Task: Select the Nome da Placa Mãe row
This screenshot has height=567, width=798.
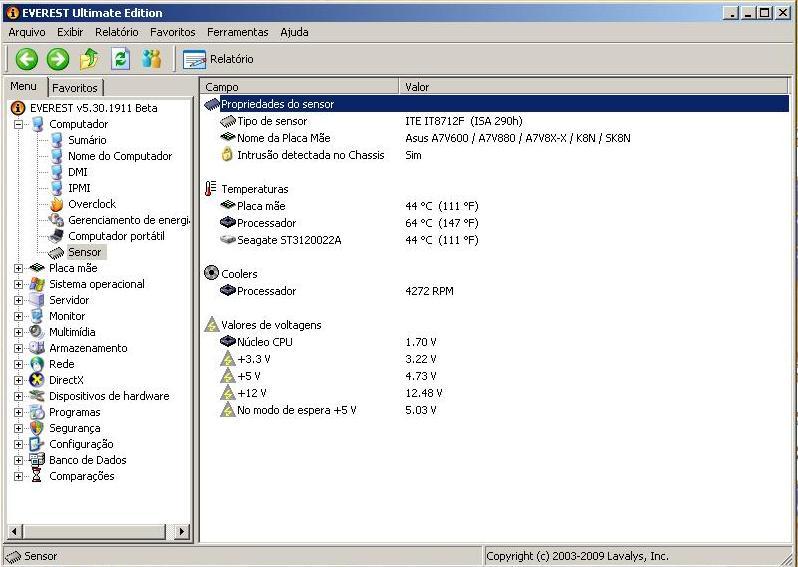Action: (496, 138)
